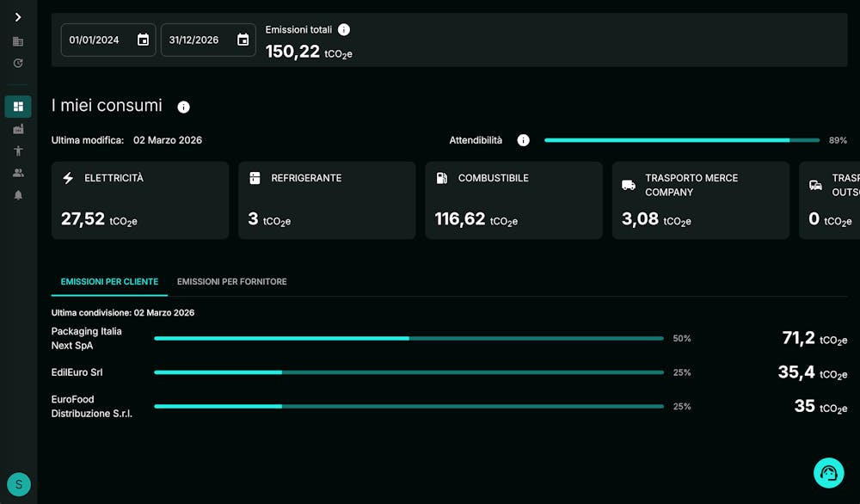Open the users icon in the sidebar
The height and width of the screenshot is (504, 860).
pyautogui.click(x=17, y=172)
